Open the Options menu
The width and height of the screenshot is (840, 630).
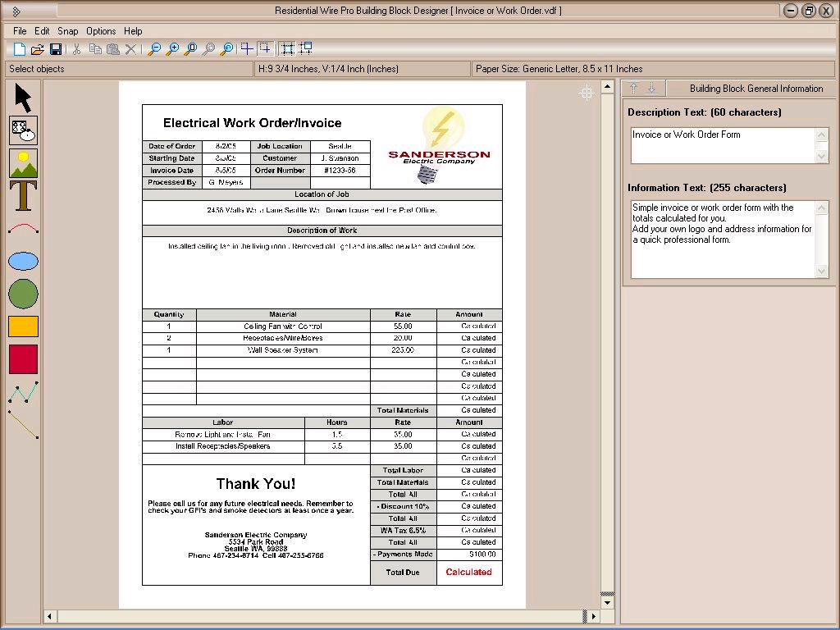click(x=101, y=31)
